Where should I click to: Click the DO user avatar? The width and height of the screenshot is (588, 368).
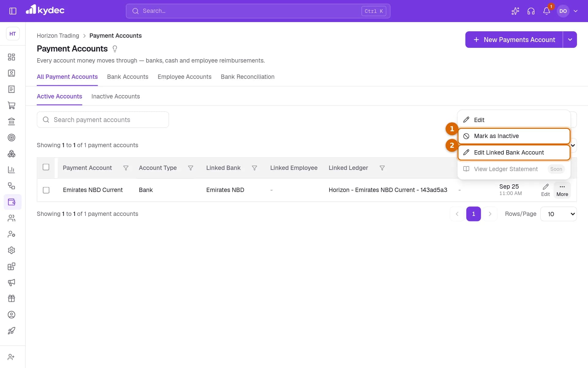pyautogui.click(x=563, y=11)
